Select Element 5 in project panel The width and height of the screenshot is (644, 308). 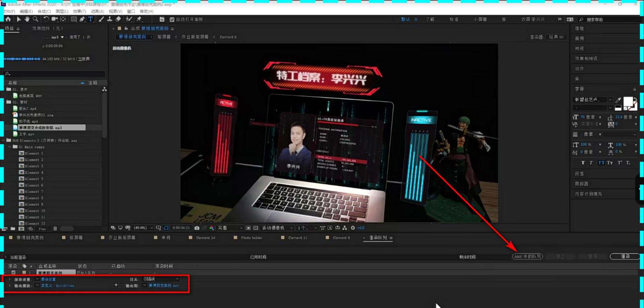34,179
